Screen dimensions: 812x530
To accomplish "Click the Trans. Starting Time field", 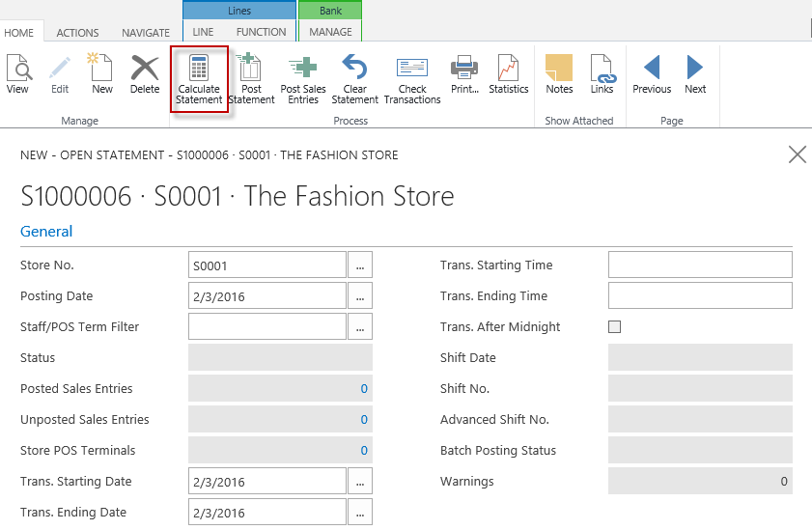I will 700,265.
